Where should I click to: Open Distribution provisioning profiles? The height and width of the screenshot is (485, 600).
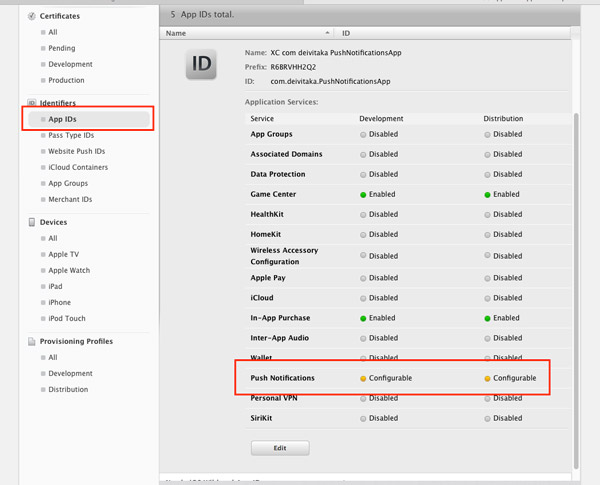(x=68, y=389)
